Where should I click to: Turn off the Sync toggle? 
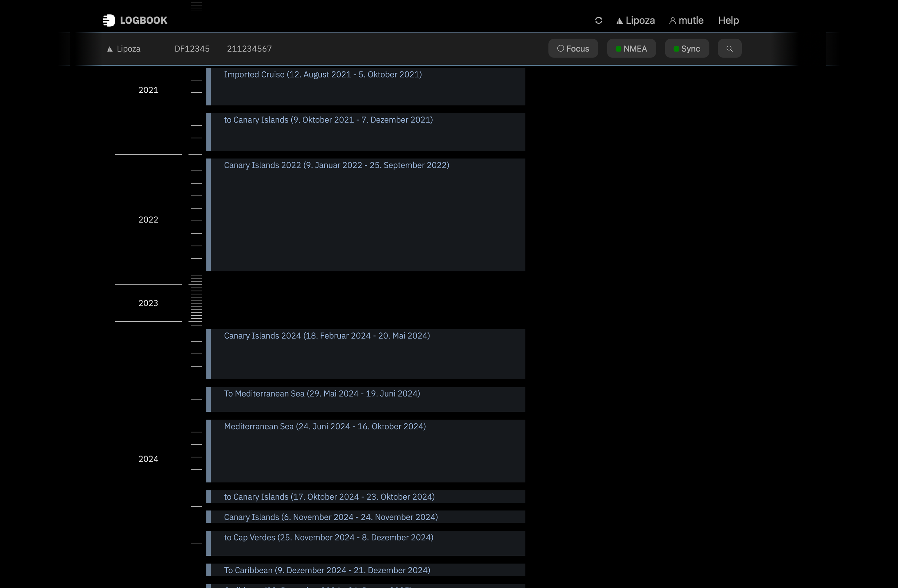click(687, 48)
